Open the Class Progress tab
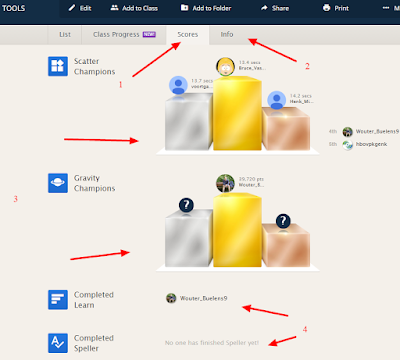 [x=124, y=35]
